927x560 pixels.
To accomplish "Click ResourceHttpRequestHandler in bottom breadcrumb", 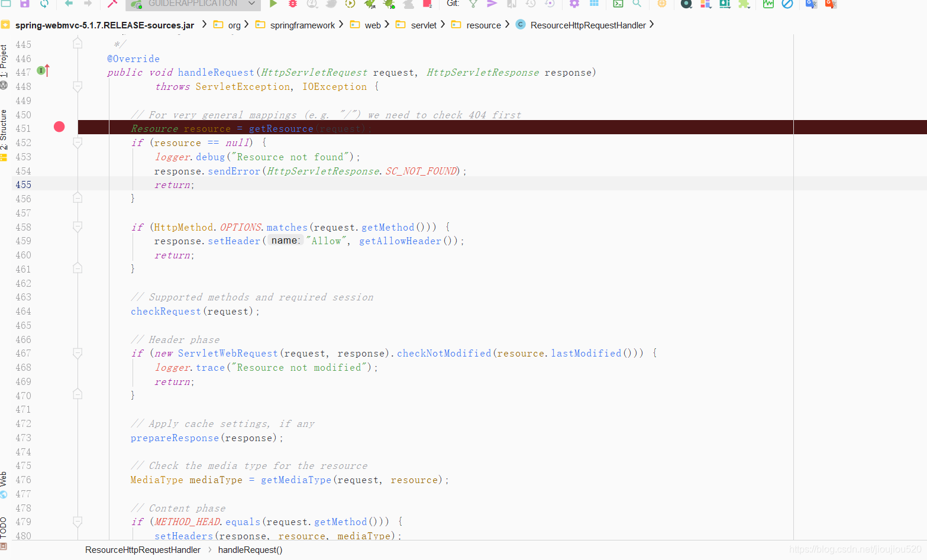I will coord(143,550).
